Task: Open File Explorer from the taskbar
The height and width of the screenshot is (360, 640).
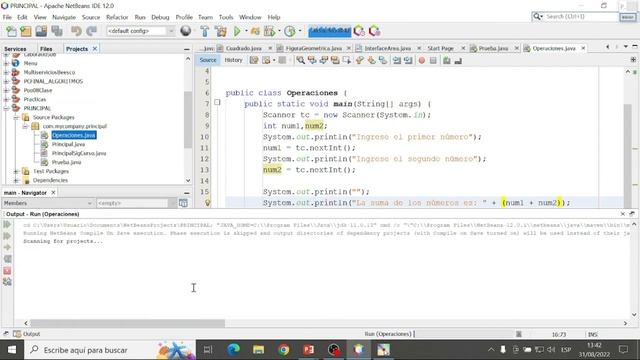Action: click(x=258, y=350)
